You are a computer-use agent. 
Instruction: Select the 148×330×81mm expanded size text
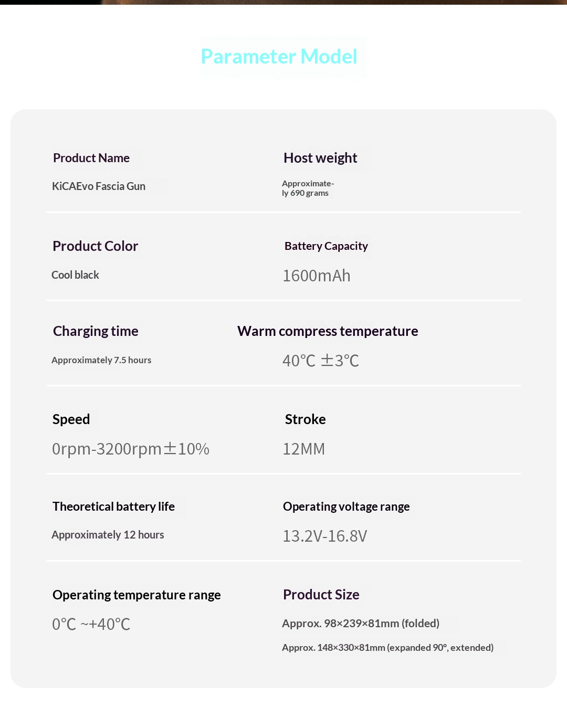click(x=387, y=648)
